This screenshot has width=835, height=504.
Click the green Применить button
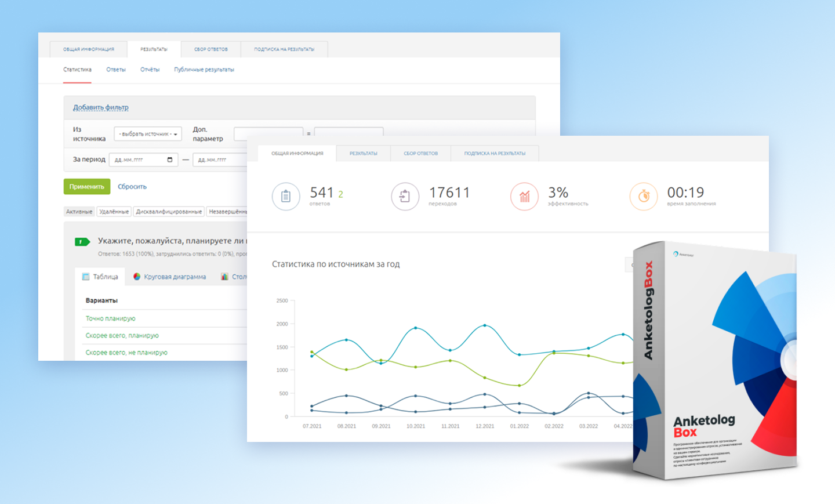(x=87, y=186)
